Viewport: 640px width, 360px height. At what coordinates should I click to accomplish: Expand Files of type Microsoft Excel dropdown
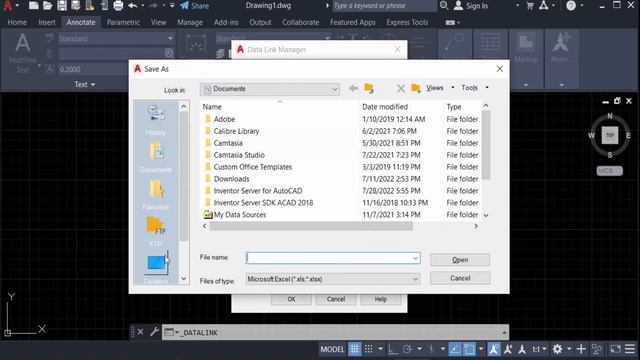tap(415, 279)
